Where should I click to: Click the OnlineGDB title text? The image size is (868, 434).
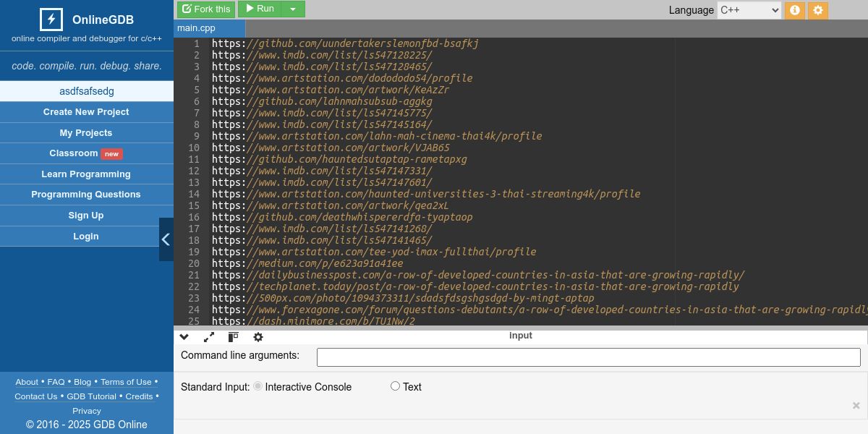tap(103, 20)
